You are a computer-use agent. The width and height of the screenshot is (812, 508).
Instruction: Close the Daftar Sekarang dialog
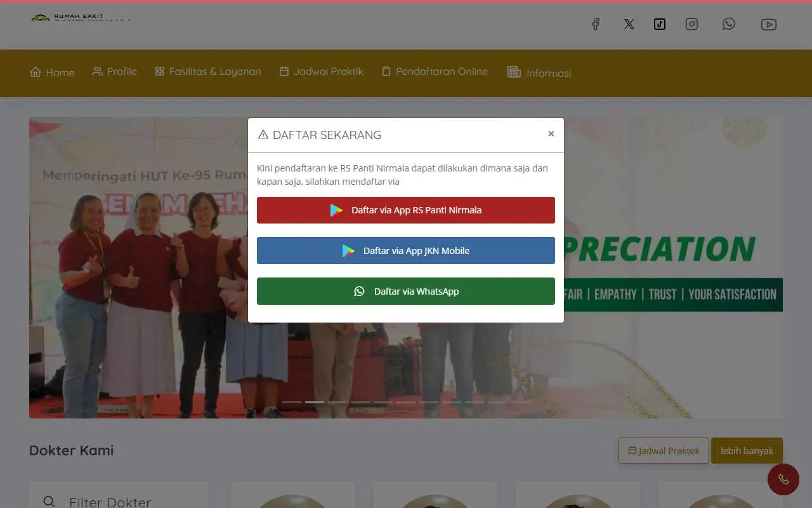[551, 133]
